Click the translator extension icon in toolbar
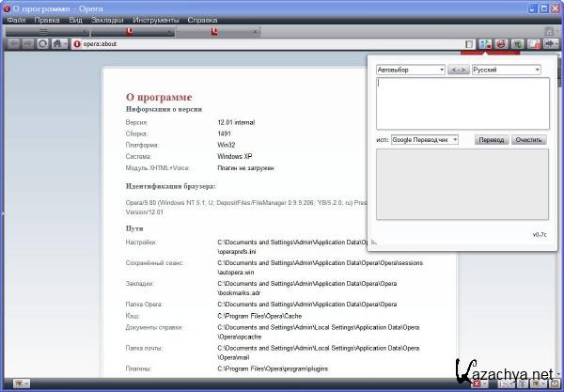Viewport: 564px width, 392px height. 485,43
